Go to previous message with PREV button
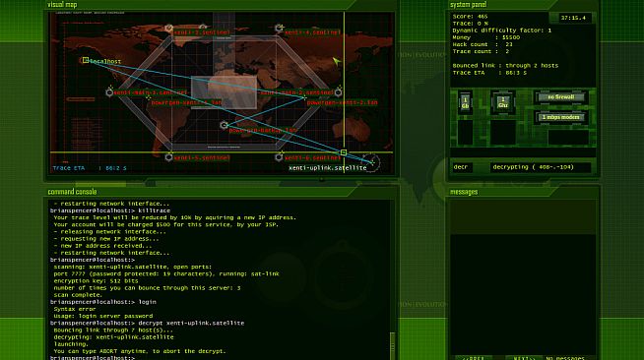Screen dimensions: 644x360 [x=473, y=358]
